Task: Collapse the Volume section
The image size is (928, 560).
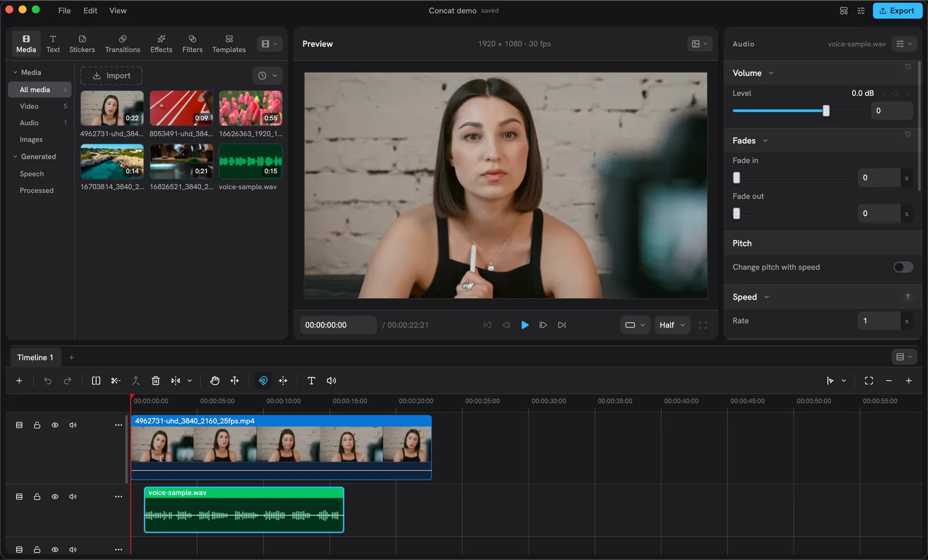Action: point(771,73)
